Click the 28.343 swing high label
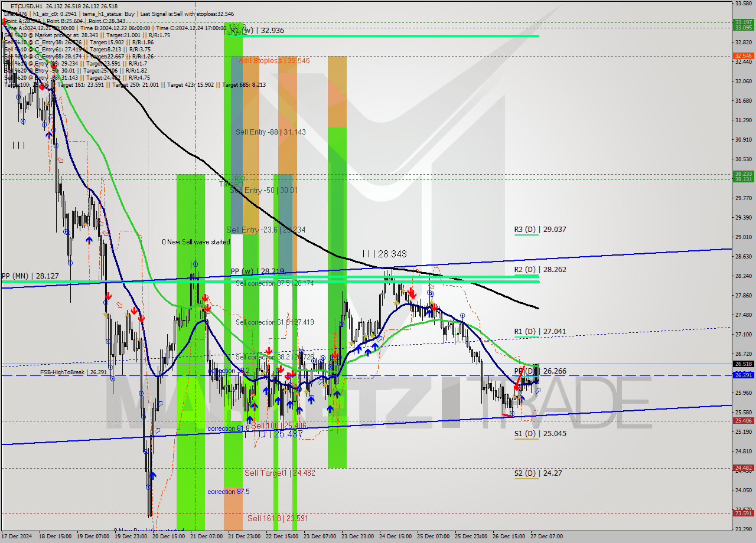 pyautogui.click(x=384, y=254)
